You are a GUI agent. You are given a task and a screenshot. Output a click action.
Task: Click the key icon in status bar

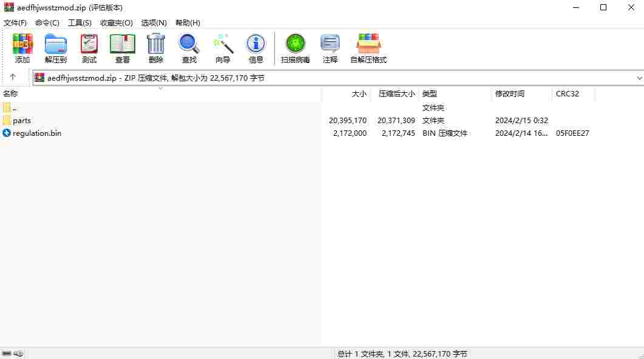tap(18, 354)
